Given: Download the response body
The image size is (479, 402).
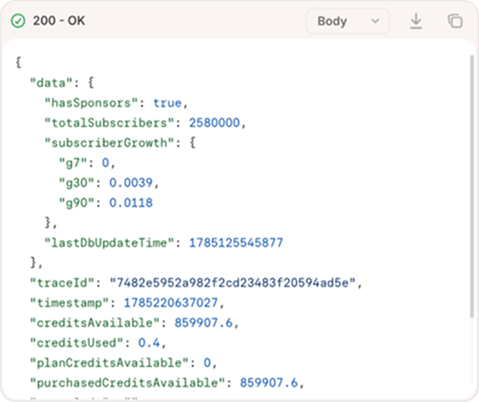Looking at the screenshot, I should coord(416,21).
